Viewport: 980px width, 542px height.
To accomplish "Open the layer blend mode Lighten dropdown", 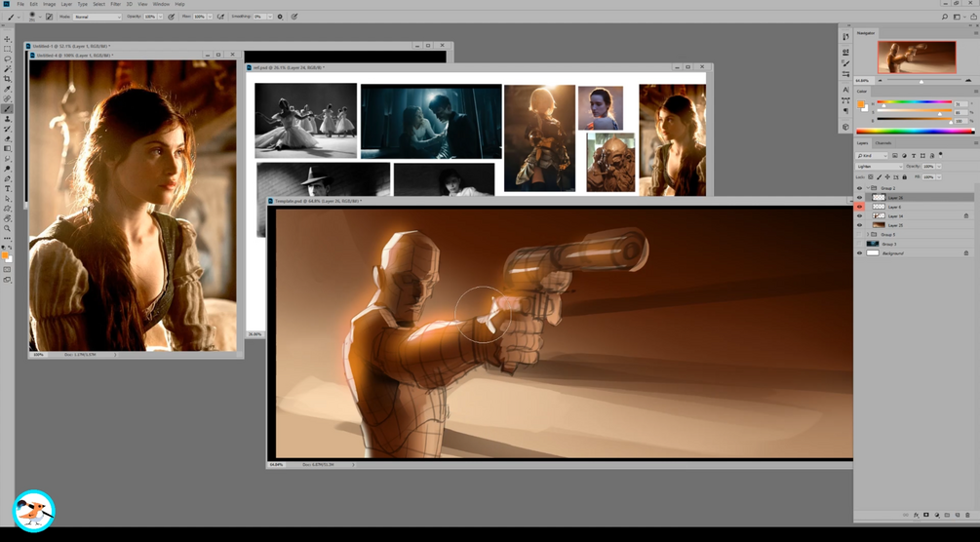I will (x=880, y=167).
